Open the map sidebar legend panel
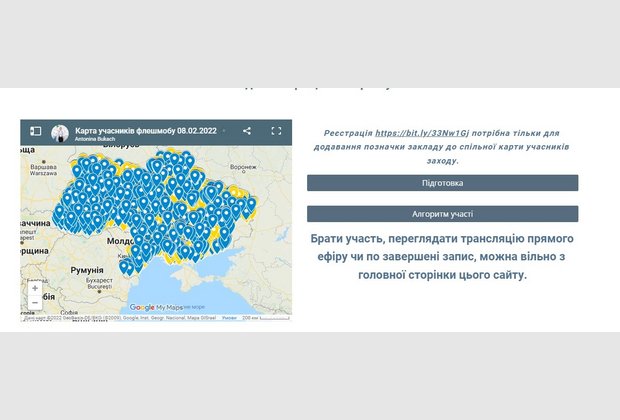The image size is (620, 420). tap(35, 131)
